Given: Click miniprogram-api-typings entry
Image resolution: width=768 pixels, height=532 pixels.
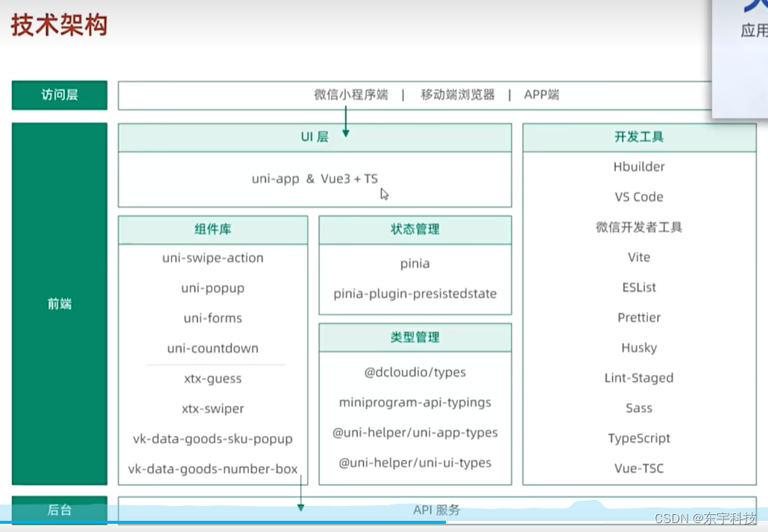Looking at the screenshot, I should tap(415, 402).
